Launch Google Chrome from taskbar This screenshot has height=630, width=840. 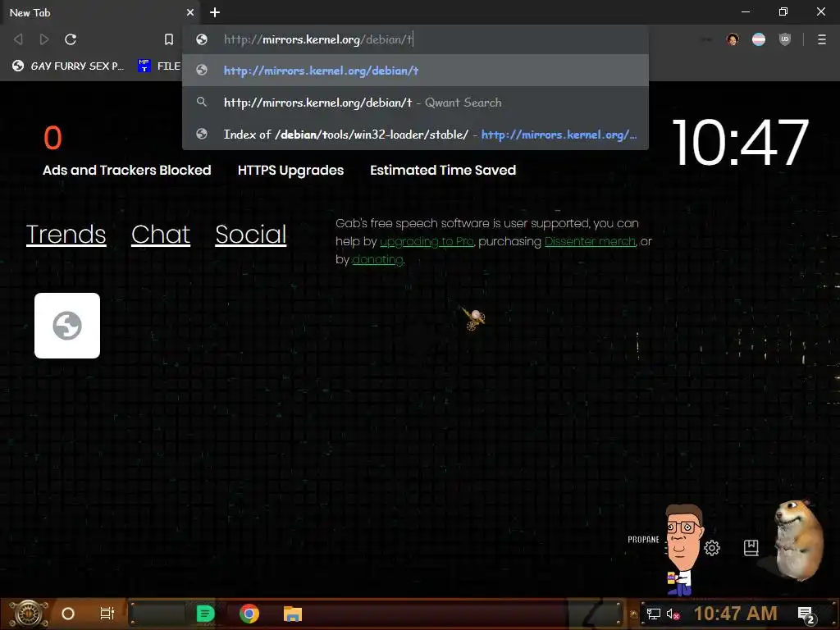point(249,614)
